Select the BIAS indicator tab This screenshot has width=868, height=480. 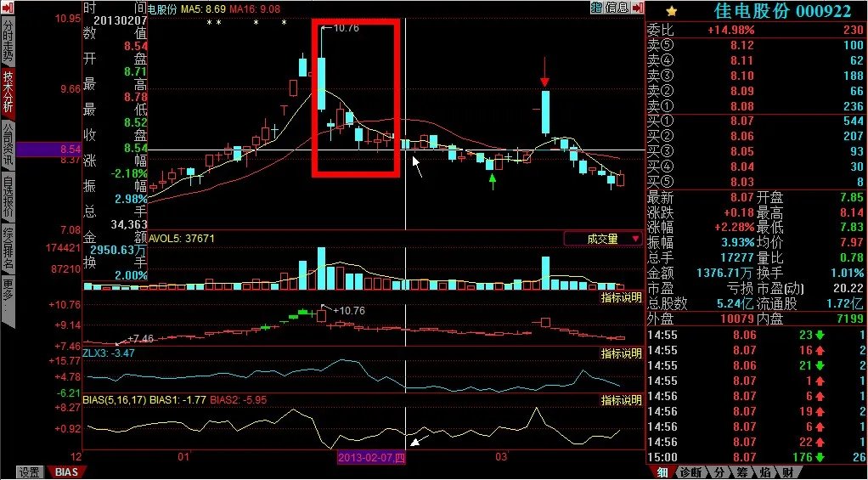click(66, 472)
